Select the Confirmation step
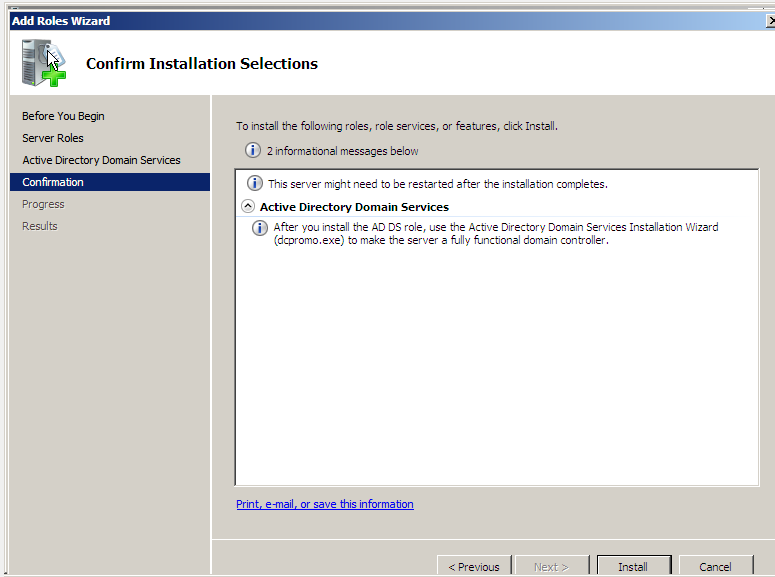Image resolution: width=775 pixels, height=577 pixels. click(110, 182)
